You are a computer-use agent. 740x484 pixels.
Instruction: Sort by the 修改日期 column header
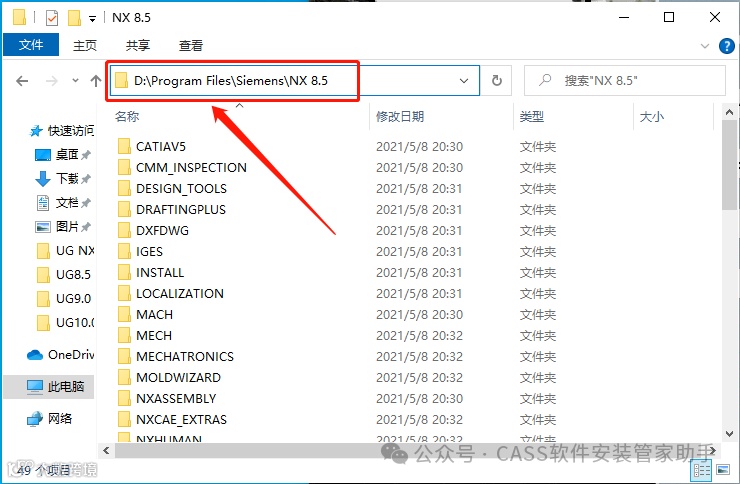click(400, 116)
